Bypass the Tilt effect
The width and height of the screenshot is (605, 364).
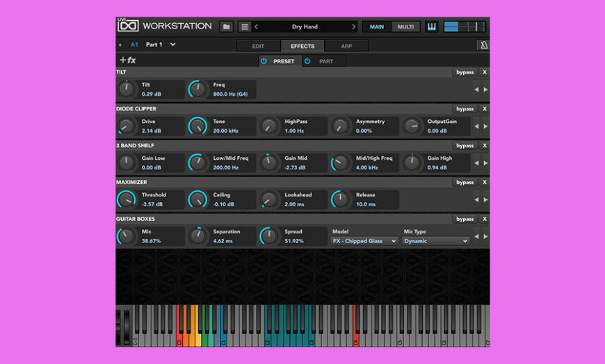coord(465,72)
